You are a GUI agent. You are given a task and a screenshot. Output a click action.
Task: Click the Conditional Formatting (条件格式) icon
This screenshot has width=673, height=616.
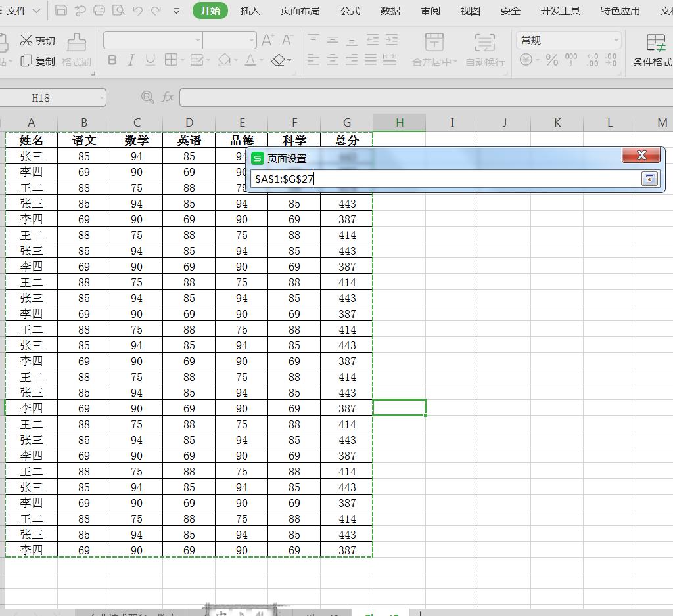(655, 50)
